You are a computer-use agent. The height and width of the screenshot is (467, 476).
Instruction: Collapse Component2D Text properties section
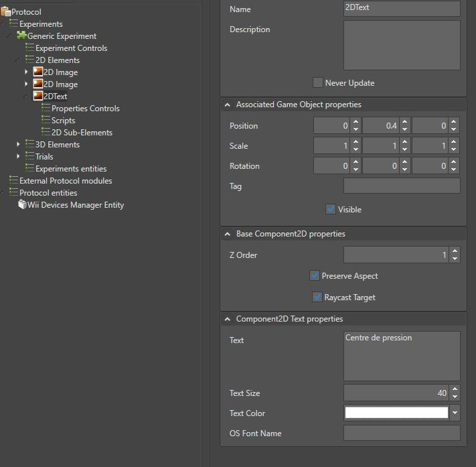227,319
